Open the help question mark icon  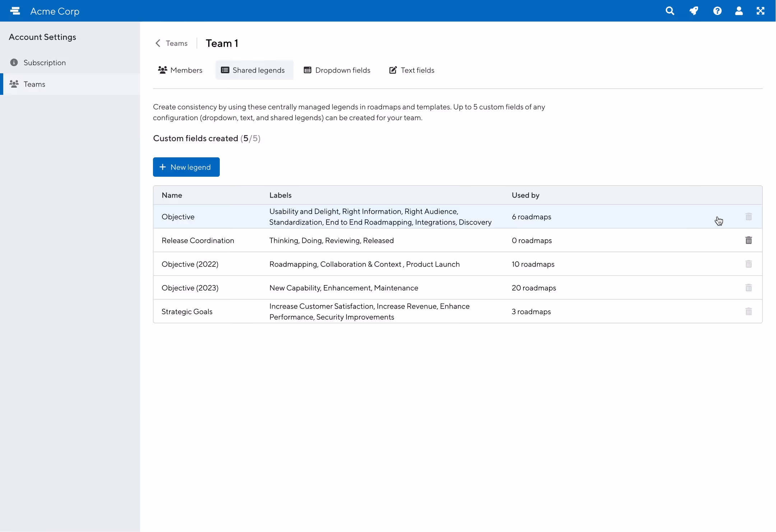(717, 11)
